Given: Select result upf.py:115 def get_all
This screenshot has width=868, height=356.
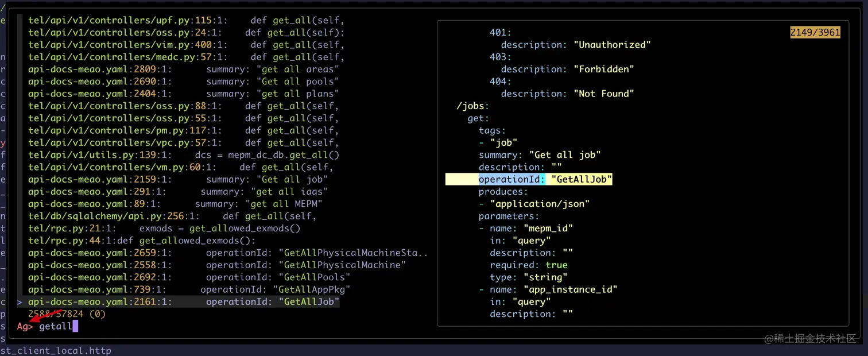Looking at the screenshot, I should pyautogui.click(x=186, y=20).
